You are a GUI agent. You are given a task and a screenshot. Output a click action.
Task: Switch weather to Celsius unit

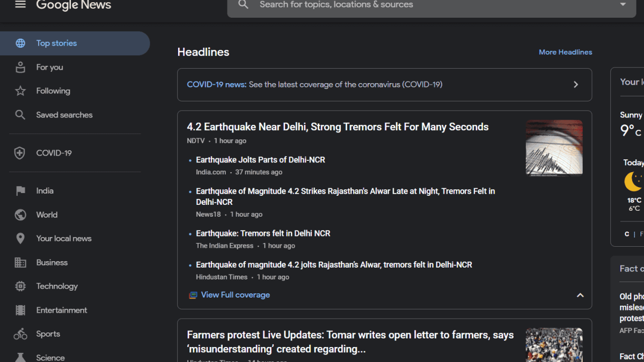coord(627,234)
